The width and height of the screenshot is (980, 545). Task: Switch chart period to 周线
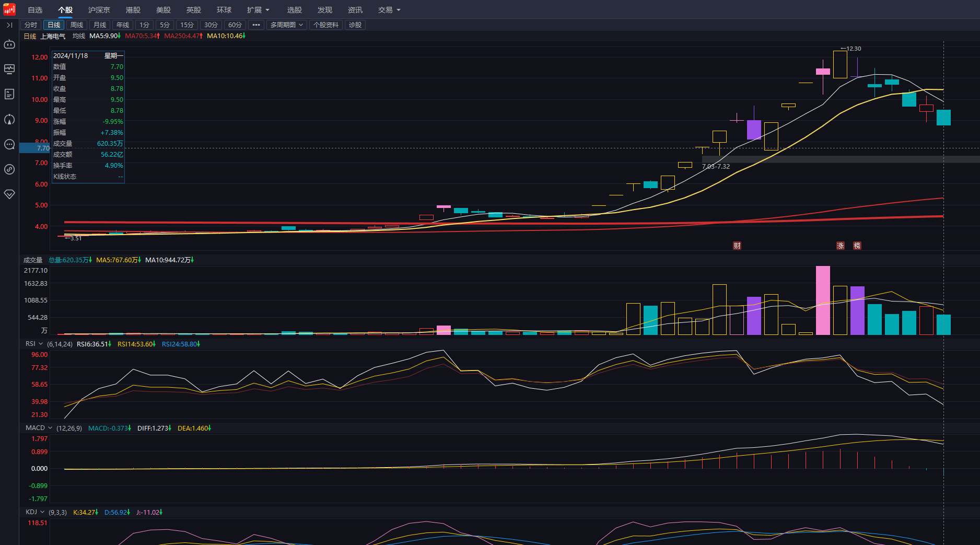pyautogui.click(x=77, y=25)
